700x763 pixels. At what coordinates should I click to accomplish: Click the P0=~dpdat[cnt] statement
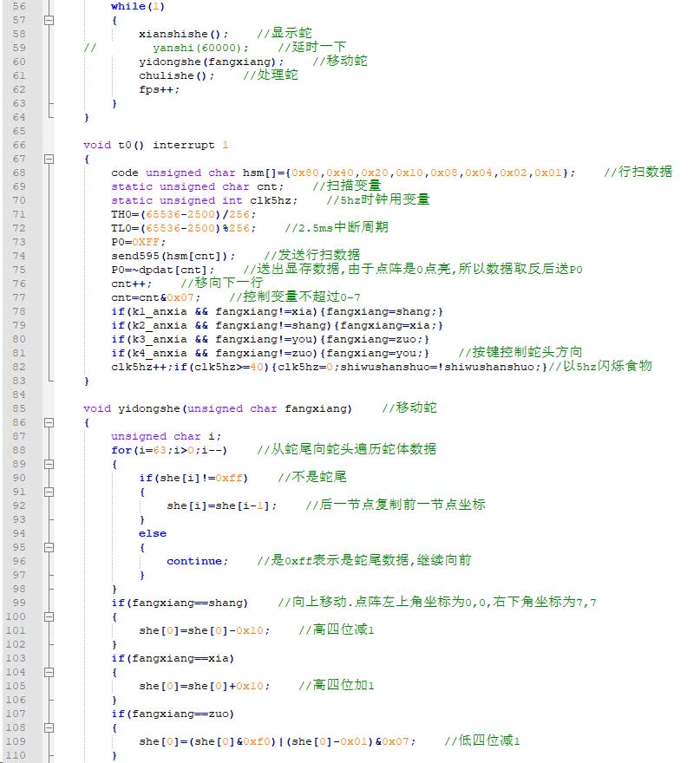(162, 270)
